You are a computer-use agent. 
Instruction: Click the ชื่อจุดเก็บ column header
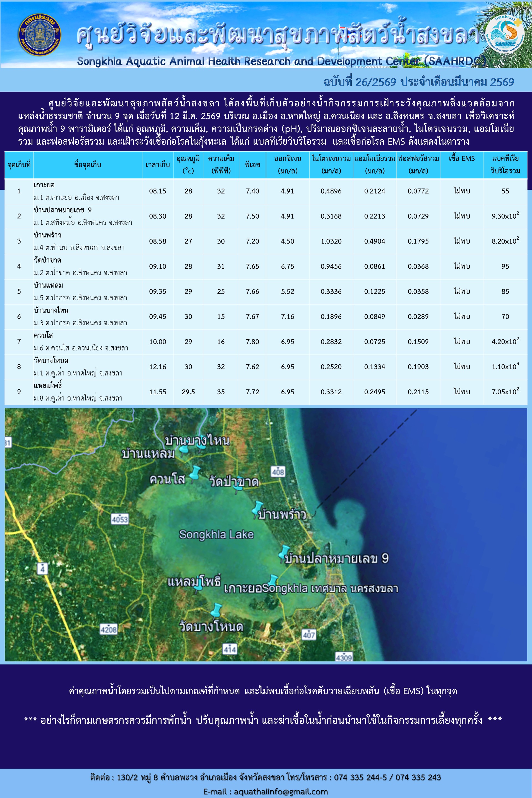88,165
